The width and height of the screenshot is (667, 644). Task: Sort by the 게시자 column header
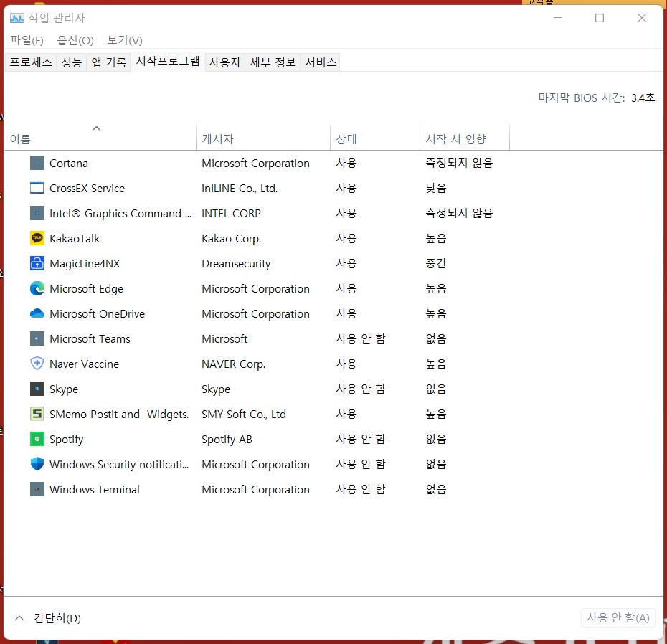tap(263, 137)
